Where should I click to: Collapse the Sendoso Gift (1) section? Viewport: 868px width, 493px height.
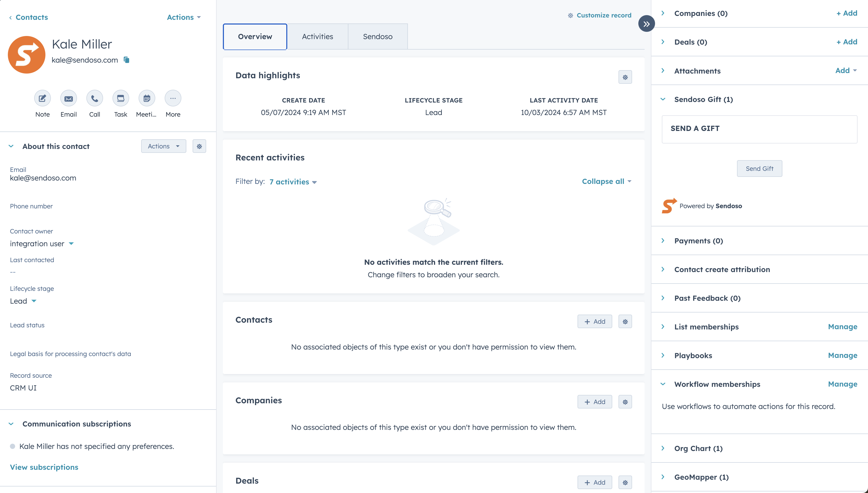pyautogui.click(x=663, y=99)
